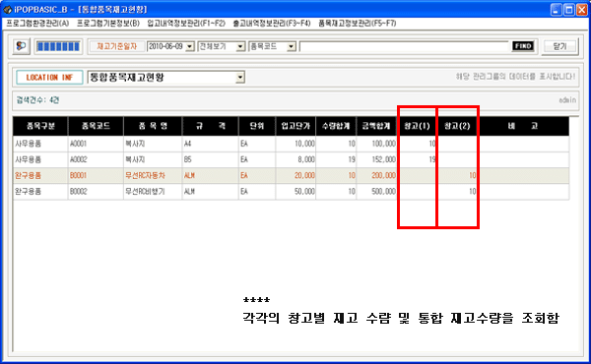Viewport: 591px width, 364px height.
Task: Click the A4 specification cell
Action: tap(211, 144)
